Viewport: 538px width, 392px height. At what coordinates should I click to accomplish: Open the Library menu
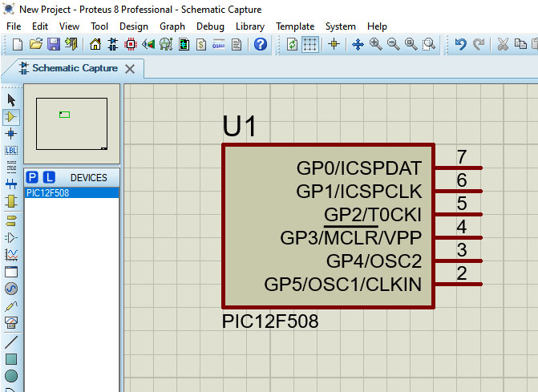[250, 26]
